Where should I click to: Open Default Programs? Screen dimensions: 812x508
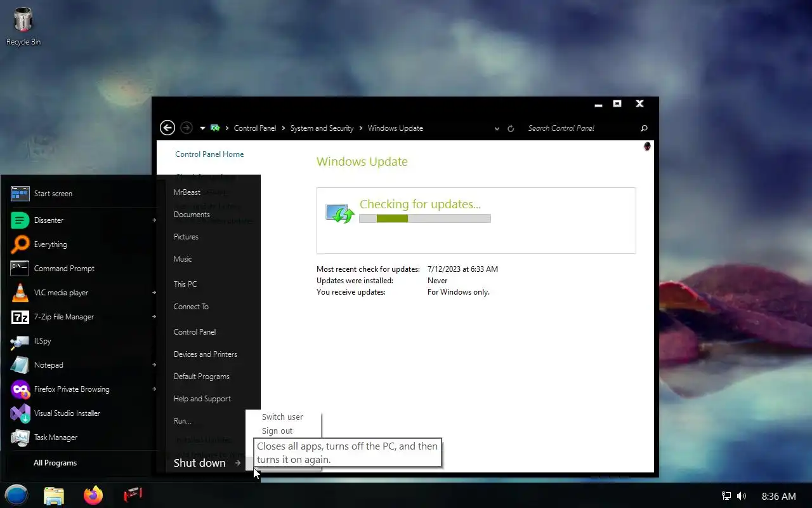coord(202,377)
